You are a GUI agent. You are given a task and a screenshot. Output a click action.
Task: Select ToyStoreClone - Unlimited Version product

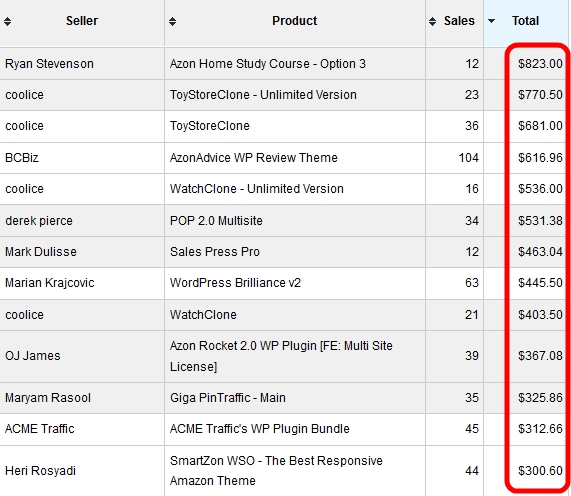click(x=263, y=95)
